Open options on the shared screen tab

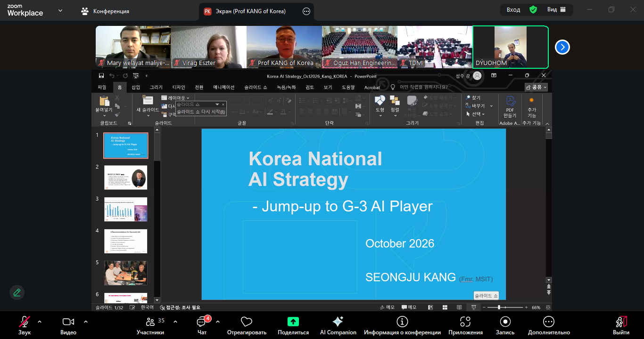[306, 11]
